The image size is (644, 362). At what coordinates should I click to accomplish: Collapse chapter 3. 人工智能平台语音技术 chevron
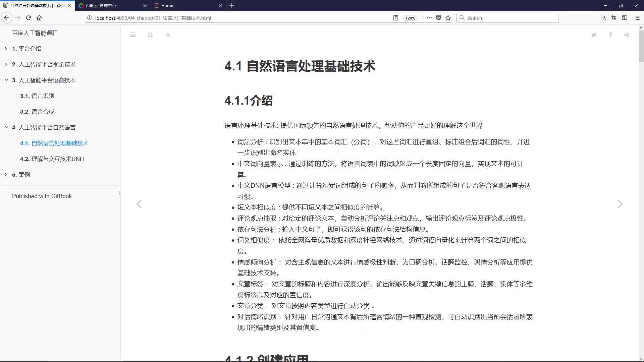tap(6, 80)
